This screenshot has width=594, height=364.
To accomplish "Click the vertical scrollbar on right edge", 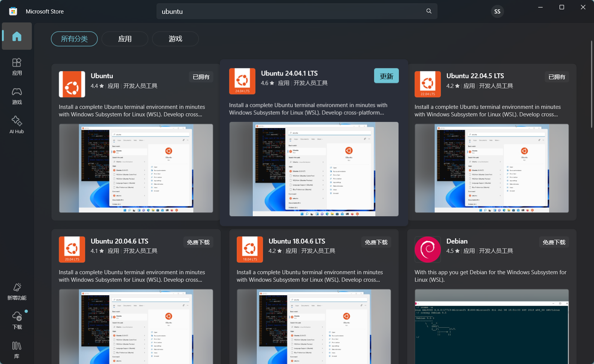I will click(x=592, y=84).
